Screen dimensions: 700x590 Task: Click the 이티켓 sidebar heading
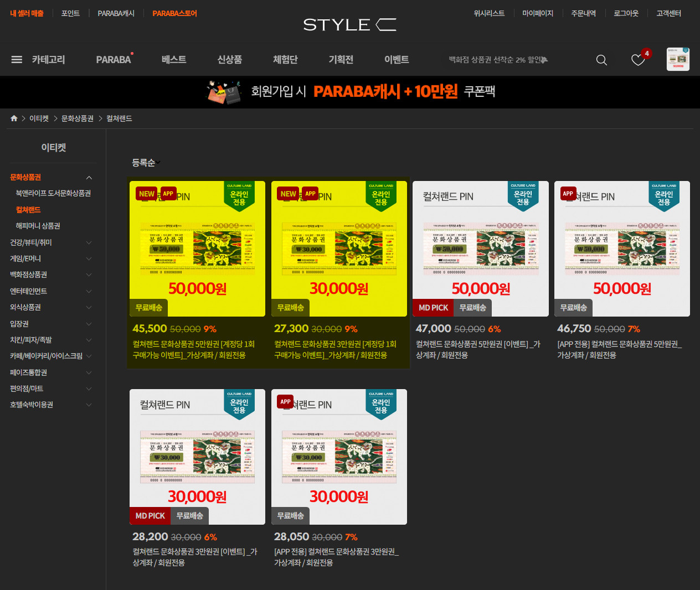53,147
